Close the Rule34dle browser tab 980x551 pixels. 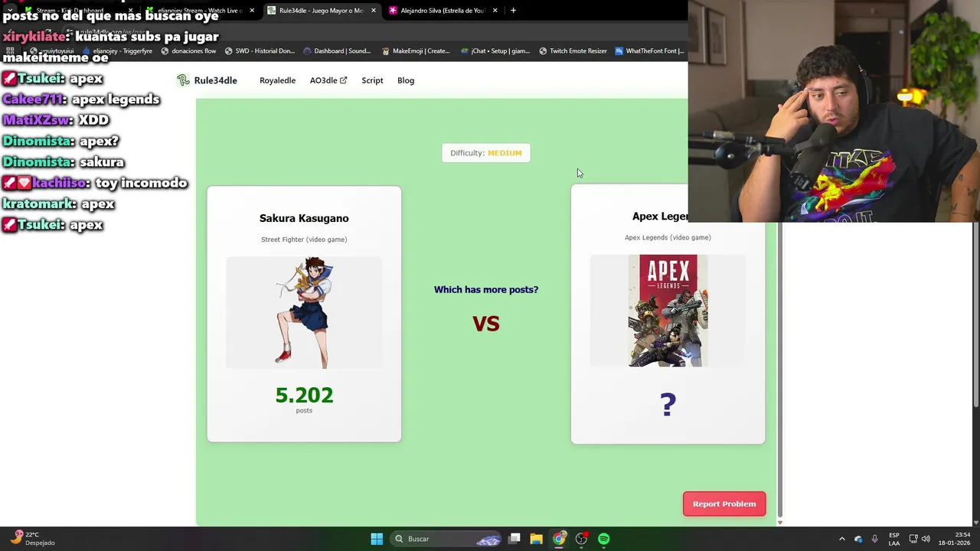[x=374, y=11]
